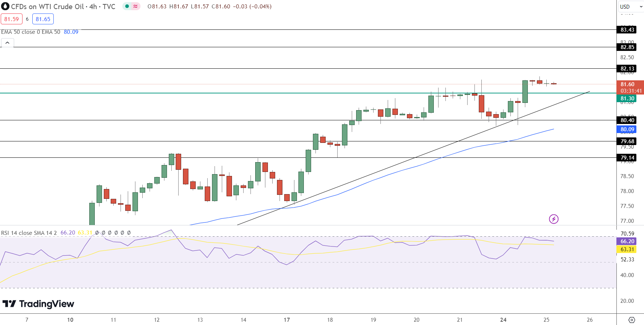Click the blue 80.09 EMA price label

pyautogui.click(x=627, y=129)
